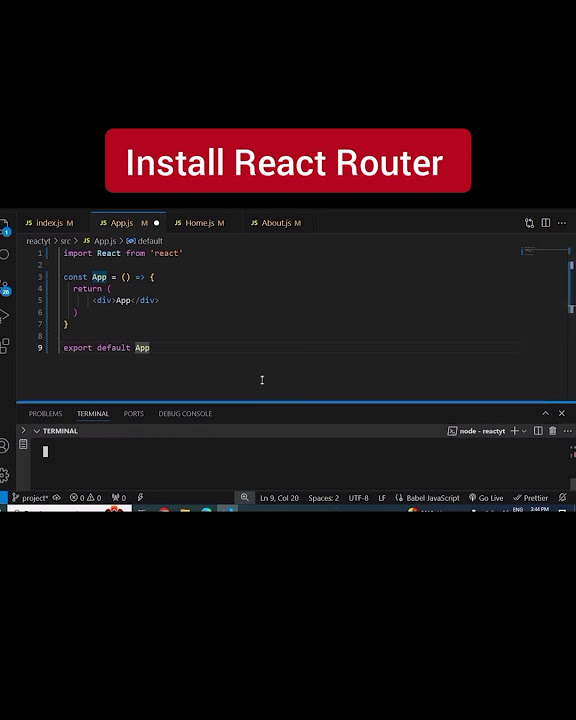Click the reactyt breadcrumb segment

[38, 241]
